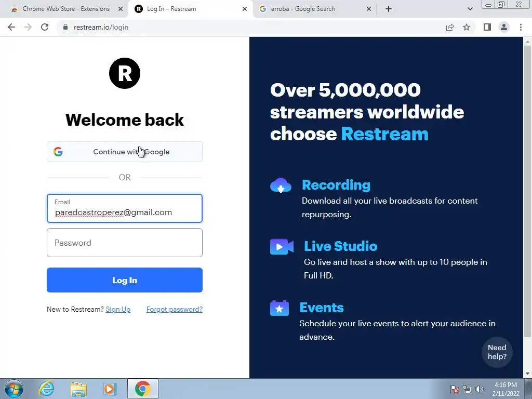Open the Need help? chat bubble
Screen dimensions: 532x399
(x=497, y=352)
